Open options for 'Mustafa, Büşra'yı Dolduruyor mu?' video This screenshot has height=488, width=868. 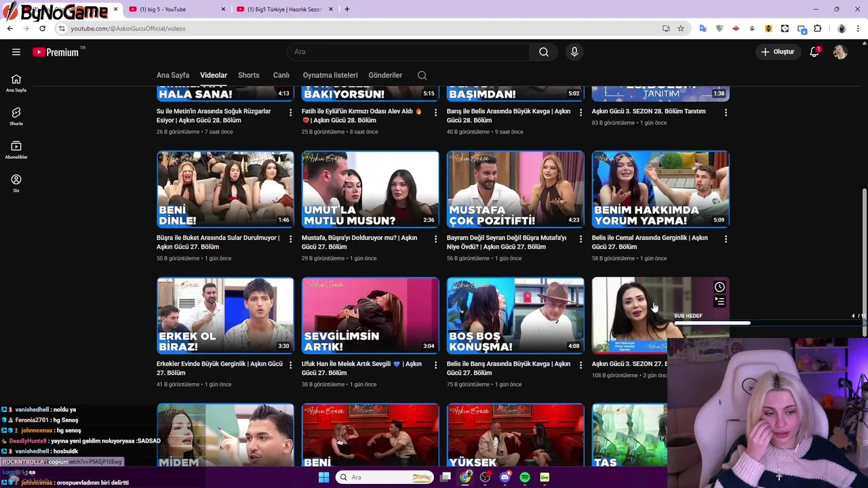point(435,239)
